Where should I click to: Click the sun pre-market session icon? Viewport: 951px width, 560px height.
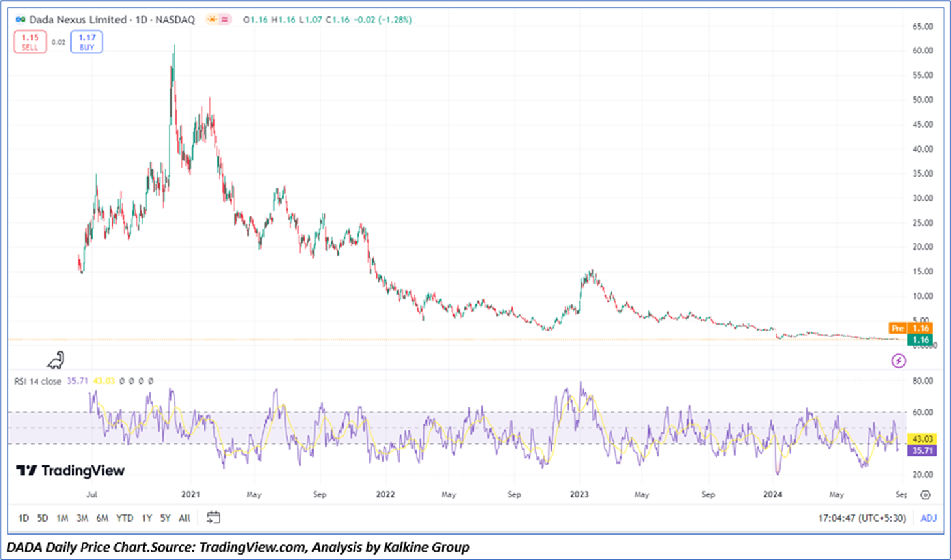click(211, 20)
